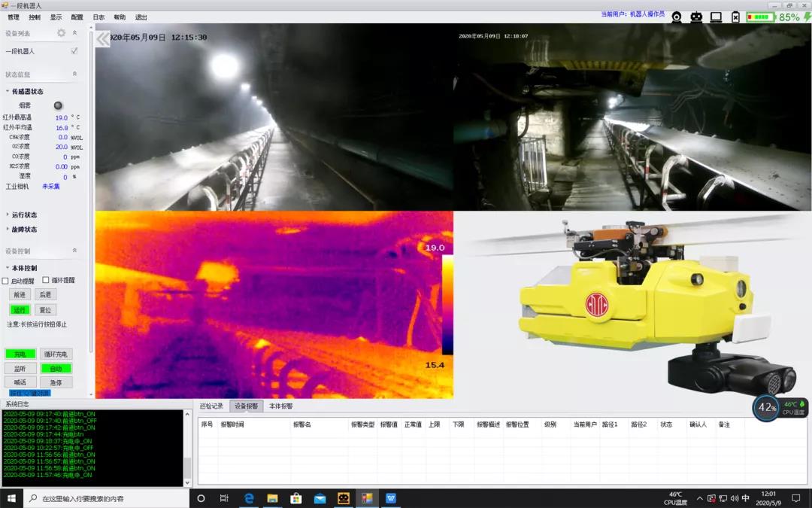This screenshot has width=812, height=508.
Task: Click the green charging lightning bolt icon
Action: (x=807, y=17)
